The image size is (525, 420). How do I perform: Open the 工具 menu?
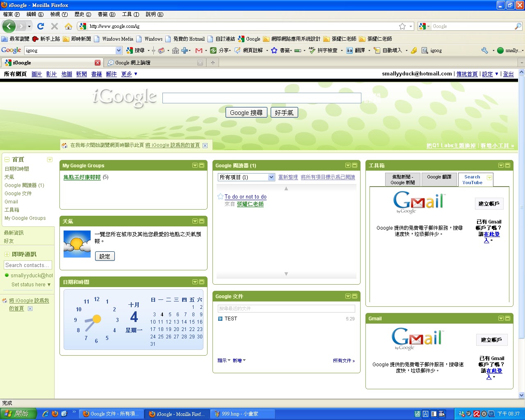tap(130, 14)
